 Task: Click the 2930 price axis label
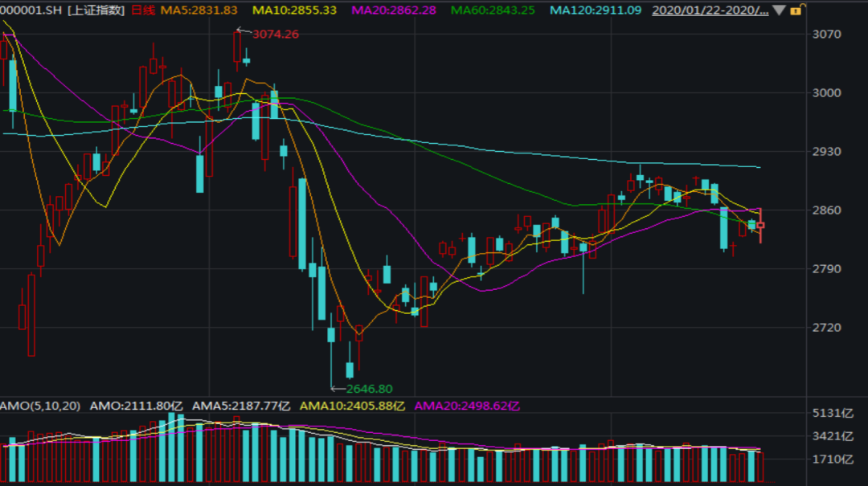[826, 151]
